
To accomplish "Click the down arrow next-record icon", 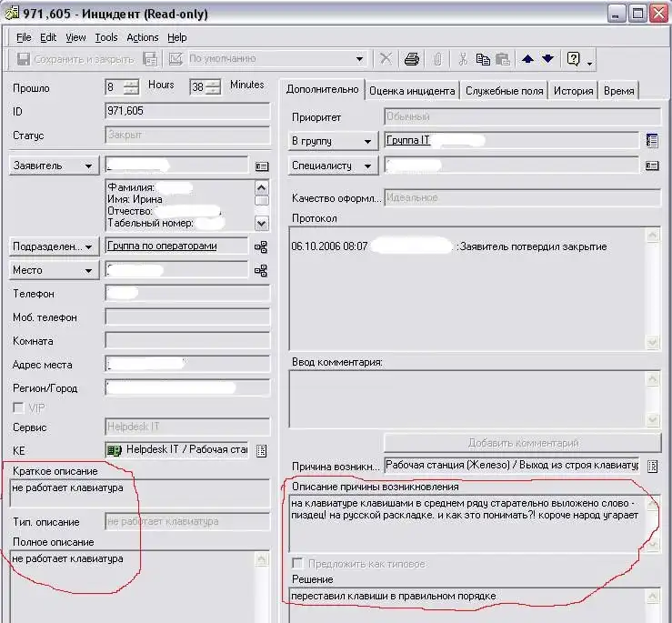I will point(547,59).
